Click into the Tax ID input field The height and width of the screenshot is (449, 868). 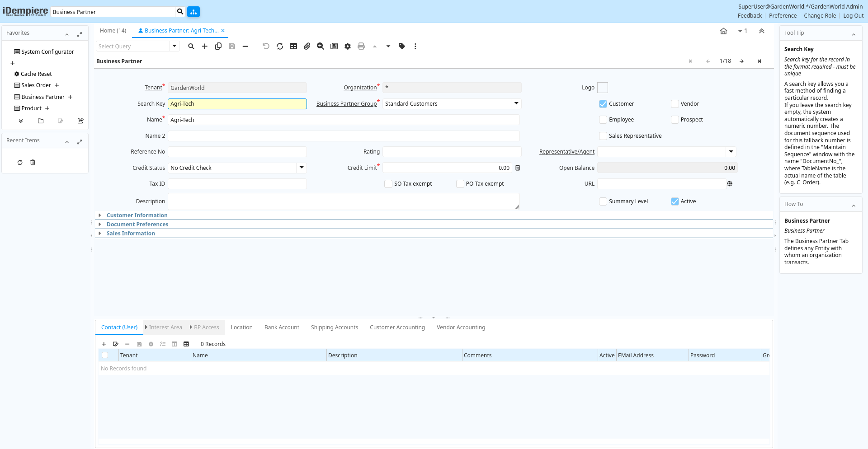click(x=237, y=184)
